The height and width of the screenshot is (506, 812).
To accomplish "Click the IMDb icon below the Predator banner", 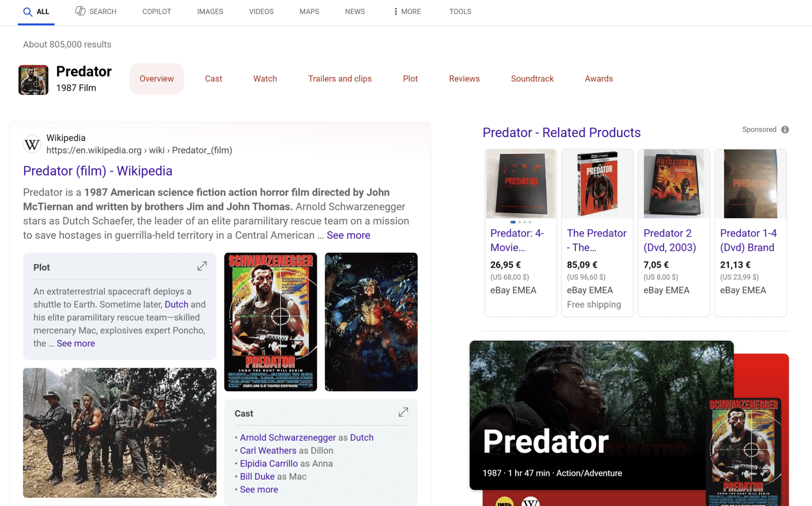I will click(x=504, y=502).
